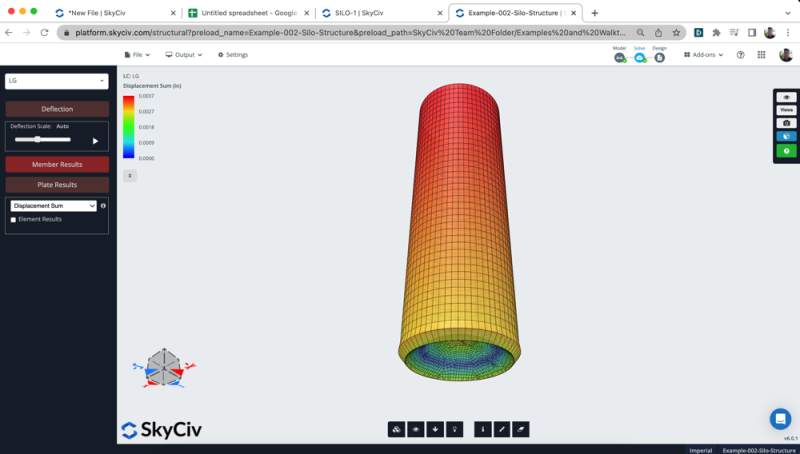800x454 pixels.
Task: Open the Model stage icon
Action: click(620, 57)
